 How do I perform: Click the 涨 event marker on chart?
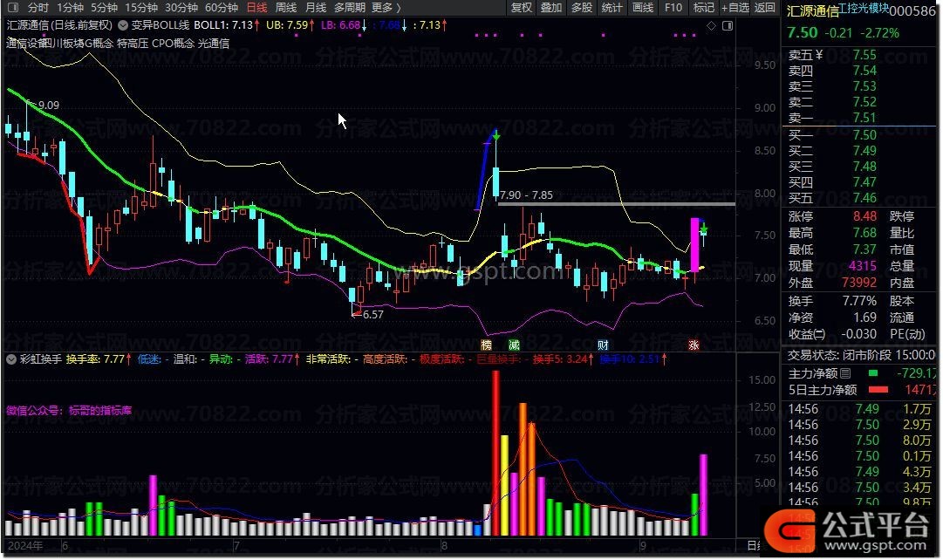pyautogui.click(x=694, y=345)
